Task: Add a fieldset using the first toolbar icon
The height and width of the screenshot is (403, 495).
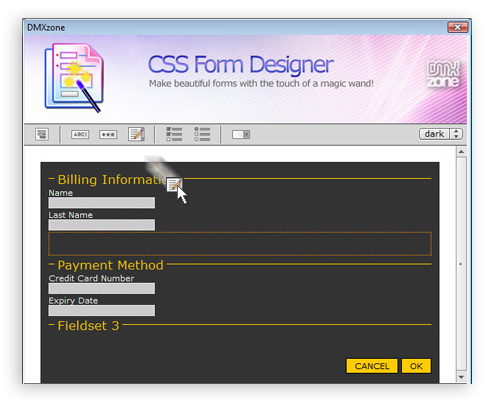Action: pos(42,134)
